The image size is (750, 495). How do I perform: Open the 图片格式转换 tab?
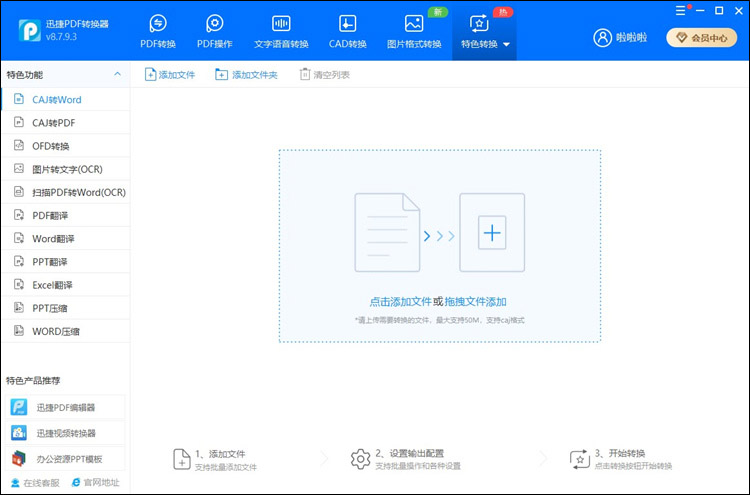(414, 32)
